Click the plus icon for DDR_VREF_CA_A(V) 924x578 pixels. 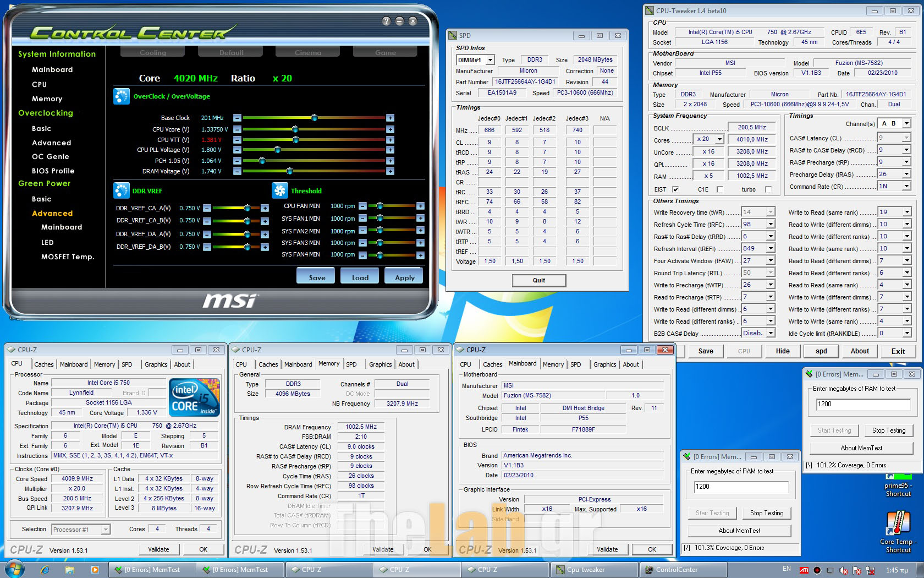click(x=265, y=208)
